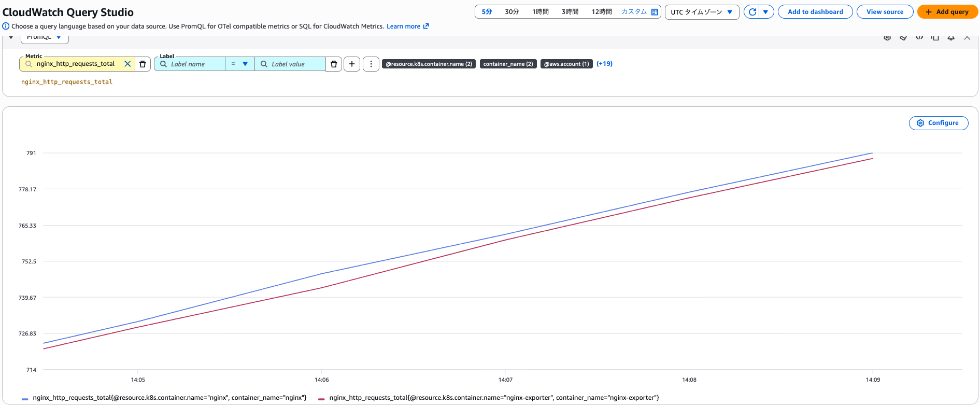The width and height of the screenshot is (980, 405).
Task: Open the PromQL query language dropdown
Action: tap(45, 38)
